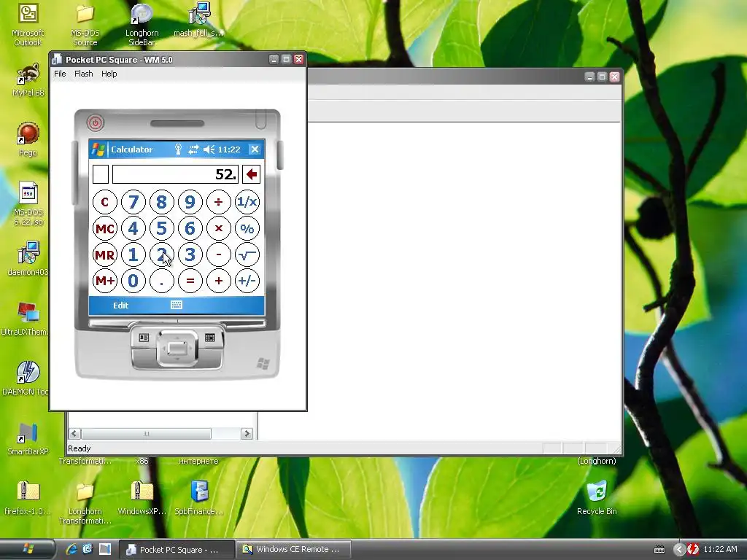Select the firefox-1.0 archive icon
The width and height of the screenshot is (747, 560).
(28, 498)
